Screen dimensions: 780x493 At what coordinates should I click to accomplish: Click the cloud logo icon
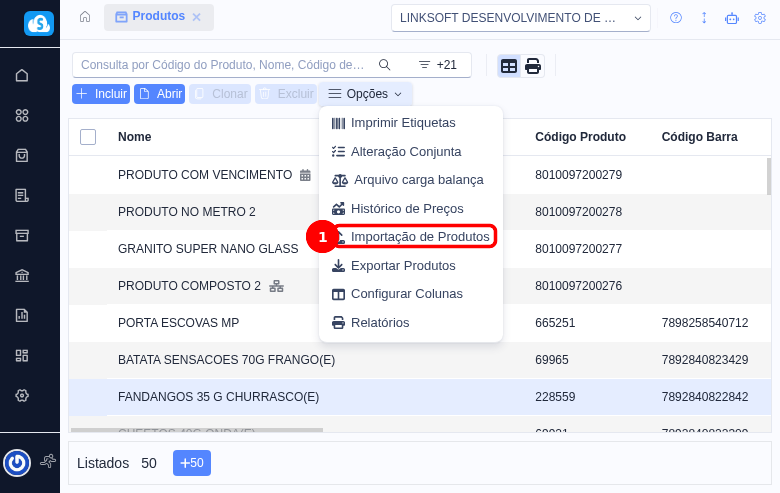(39, 23)
